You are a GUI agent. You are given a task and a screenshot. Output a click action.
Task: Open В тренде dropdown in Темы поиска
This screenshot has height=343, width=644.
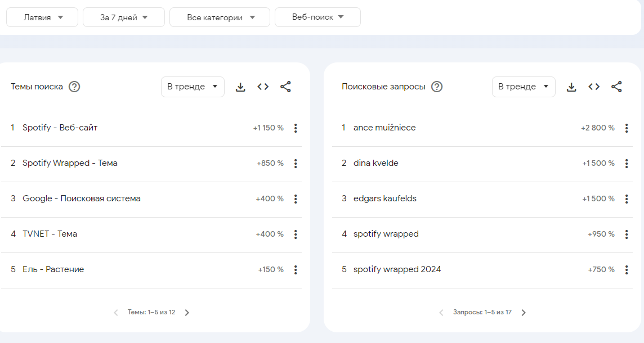193,87
